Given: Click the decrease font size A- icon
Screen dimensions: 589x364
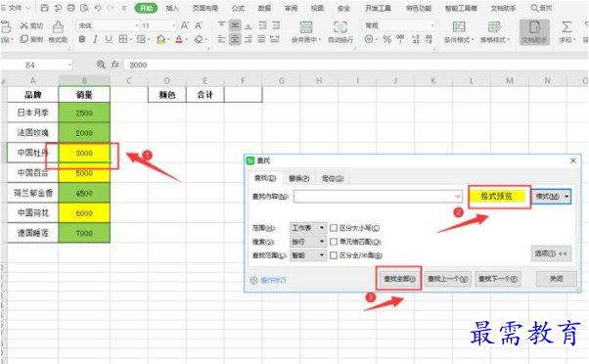Looking at the screenshot, I should 199,25.
